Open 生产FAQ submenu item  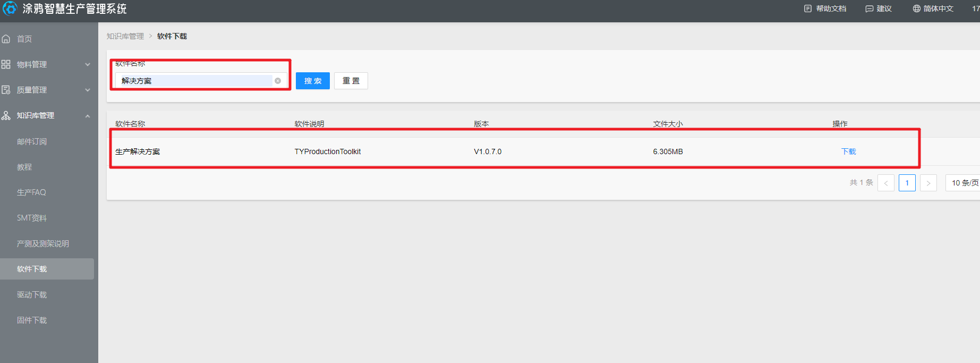(x=31, y=192)
